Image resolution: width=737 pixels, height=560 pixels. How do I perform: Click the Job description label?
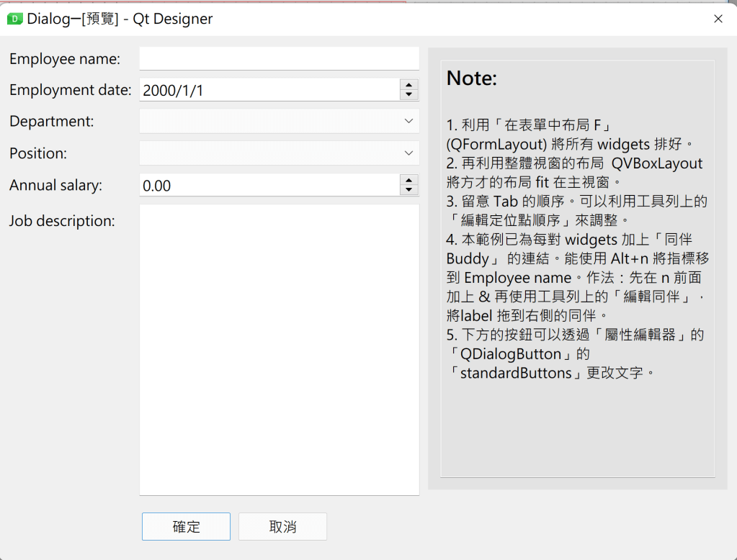tap(62, 221)
